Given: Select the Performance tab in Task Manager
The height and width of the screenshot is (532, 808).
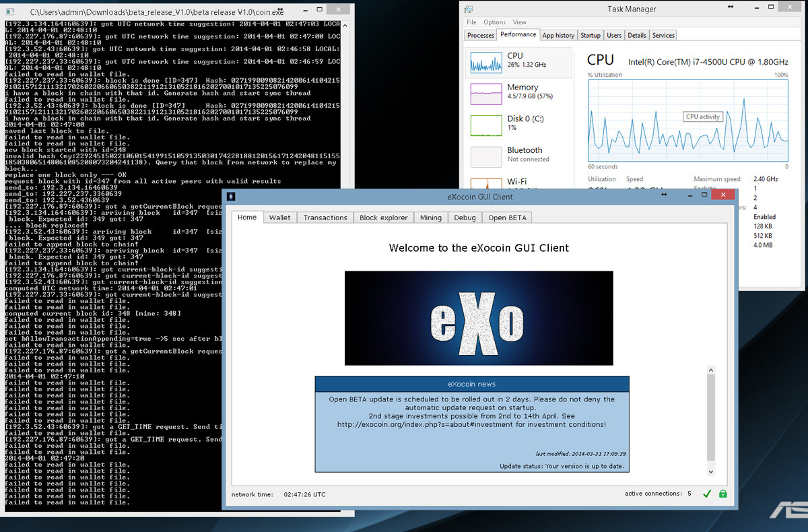Looking at the screenshot, I should click(x=518, y=35).
